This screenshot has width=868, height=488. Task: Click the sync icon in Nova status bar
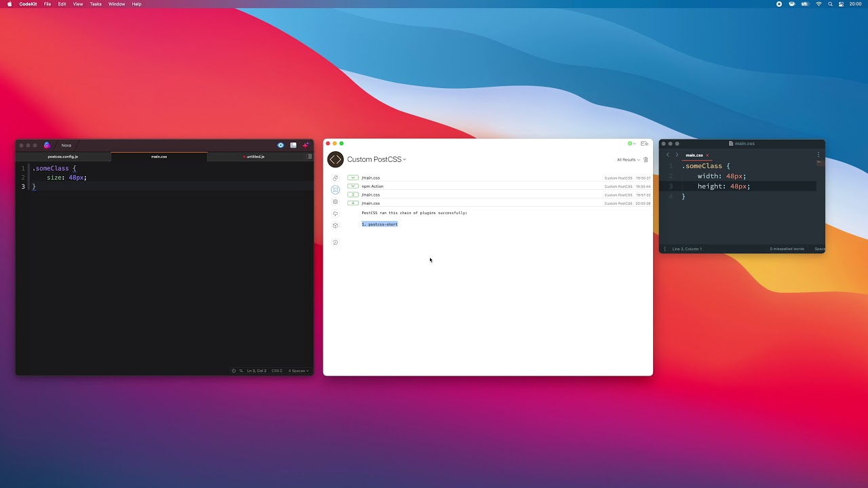pyautogui.click(x=234, y=371)
